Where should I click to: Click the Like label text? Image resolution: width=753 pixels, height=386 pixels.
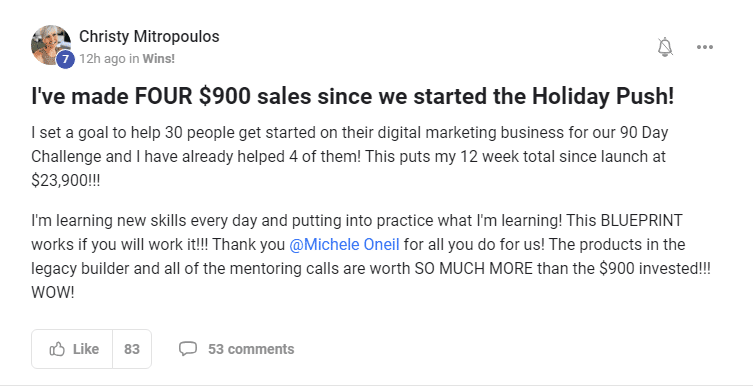click(x=86, y=349)
